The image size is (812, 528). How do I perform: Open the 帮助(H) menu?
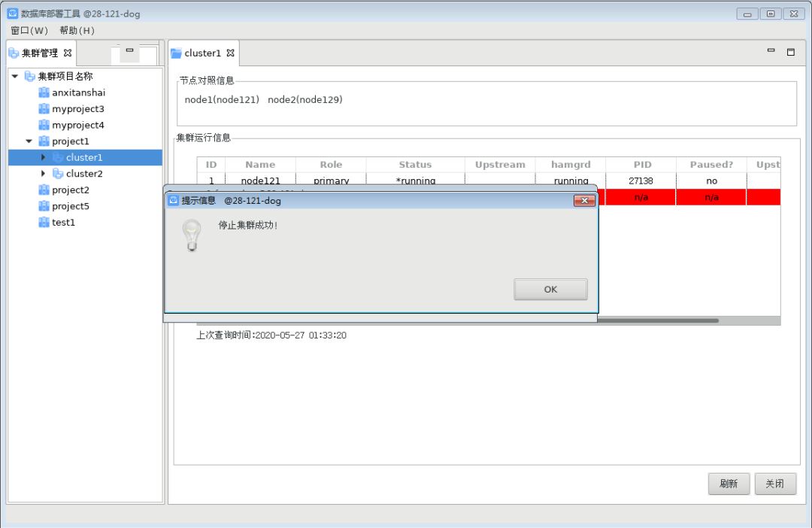pyautogui.click(x=77, y=31)
